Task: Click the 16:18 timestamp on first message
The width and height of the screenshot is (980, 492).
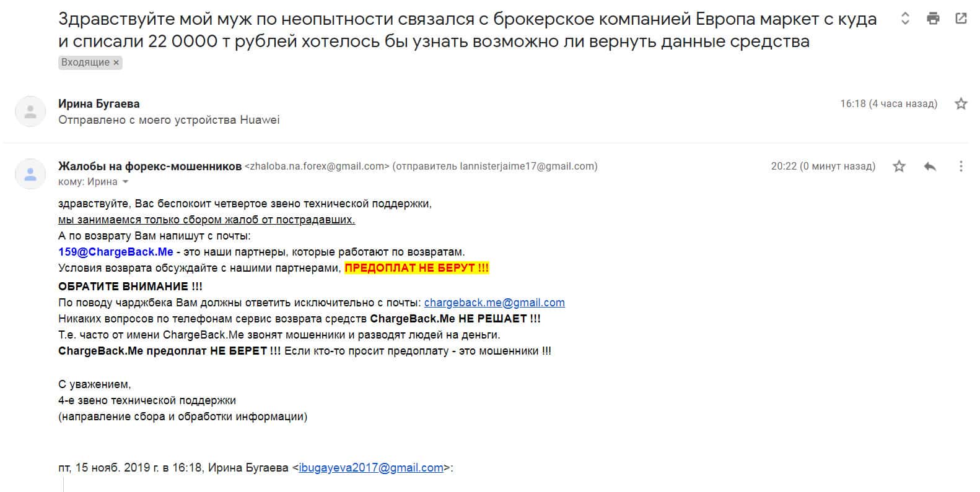Action: 888,104
